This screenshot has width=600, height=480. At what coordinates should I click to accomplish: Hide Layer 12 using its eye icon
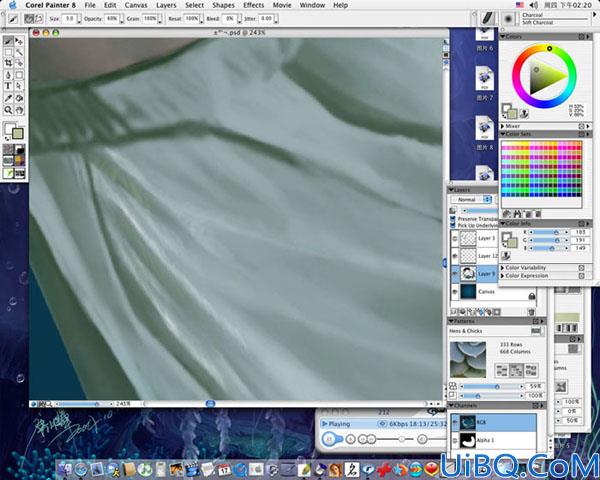click(x=455, y=256)
